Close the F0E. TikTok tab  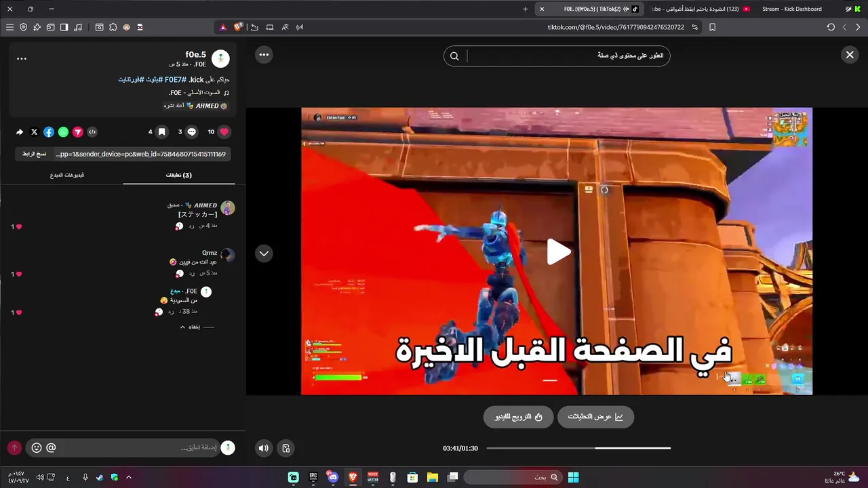(542, 9)
